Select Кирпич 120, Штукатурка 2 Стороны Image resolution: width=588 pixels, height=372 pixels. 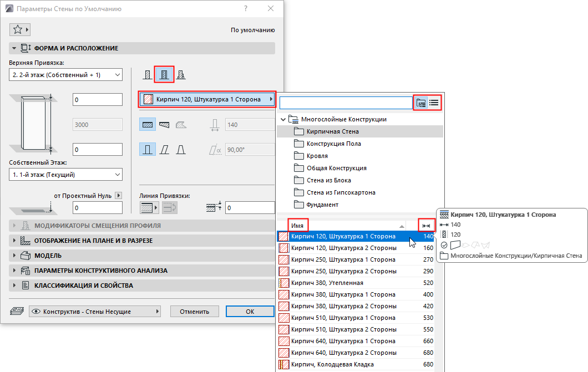(356, 248)
